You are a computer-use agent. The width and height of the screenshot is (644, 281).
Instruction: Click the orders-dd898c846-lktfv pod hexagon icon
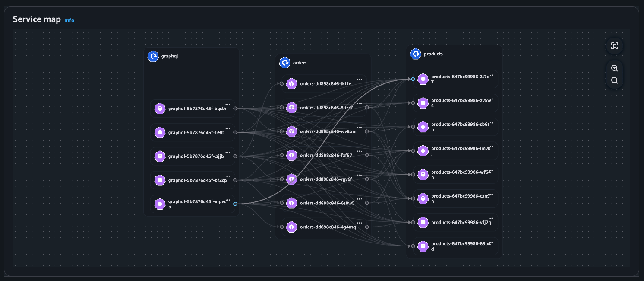(x=291, y=83)
